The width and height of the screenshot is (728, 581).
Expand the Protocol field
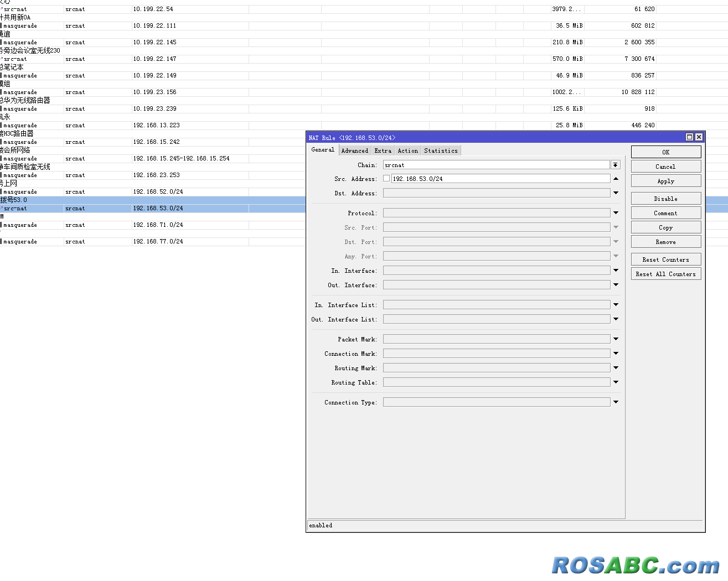click(616, 213)
